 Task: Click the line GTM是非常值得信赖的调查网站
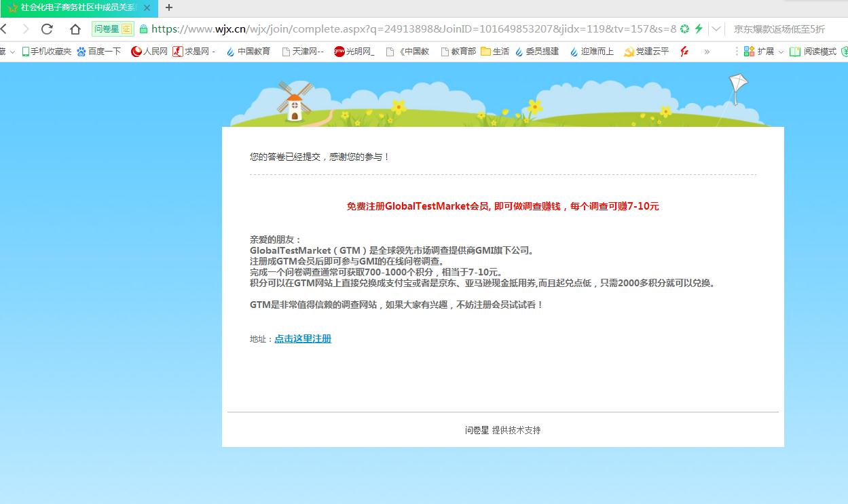coord(397,305)
